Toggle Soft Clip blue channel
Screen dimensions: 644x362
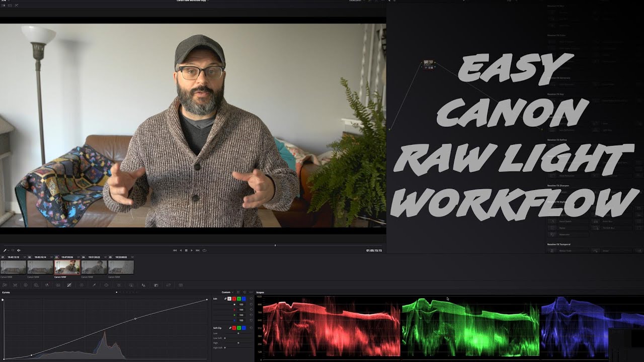(244, 328)
